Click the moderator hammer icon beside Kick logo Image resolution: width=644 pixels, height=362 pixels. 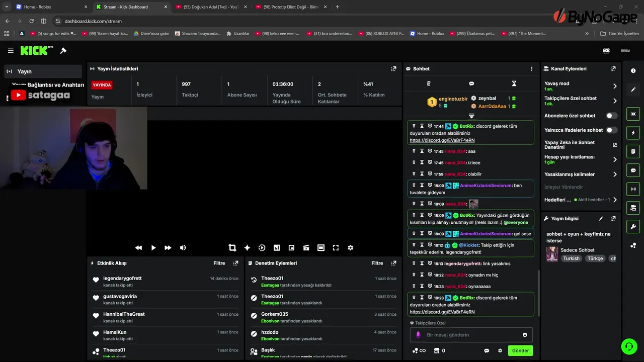coord(63,51)
